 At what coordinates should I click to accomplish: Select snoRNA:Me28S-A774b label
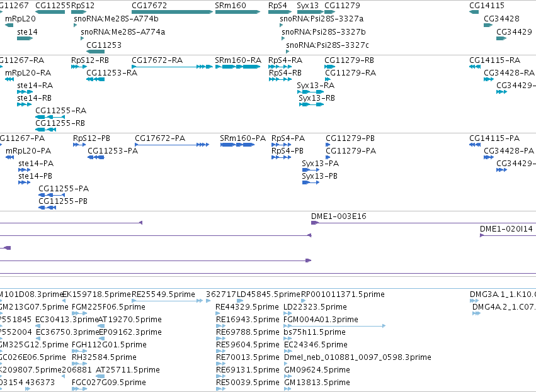pyautogui.click(x=117, y=18)
